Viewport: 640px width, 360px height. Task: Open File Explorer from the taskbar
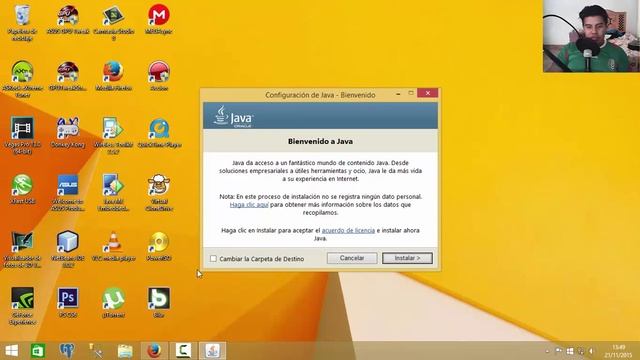click(x=125, y=351)
